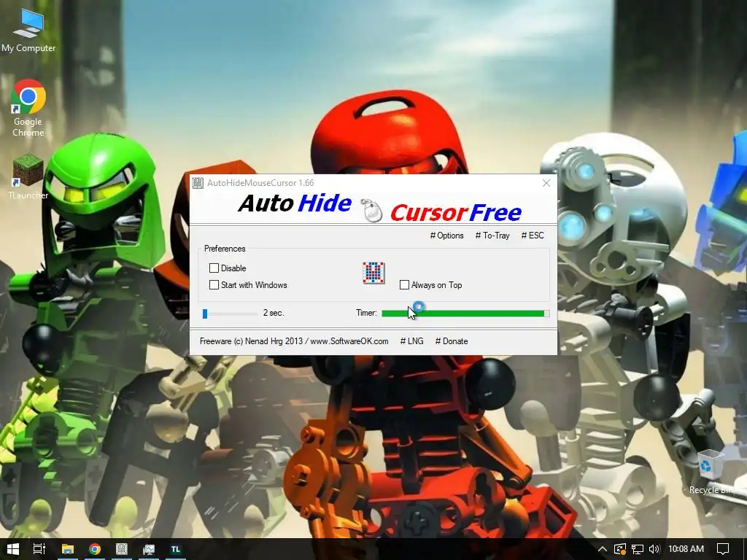Open the 10:08 AM clock
The width and height of the screenshot is (747, 560).
tap(686, 549)
